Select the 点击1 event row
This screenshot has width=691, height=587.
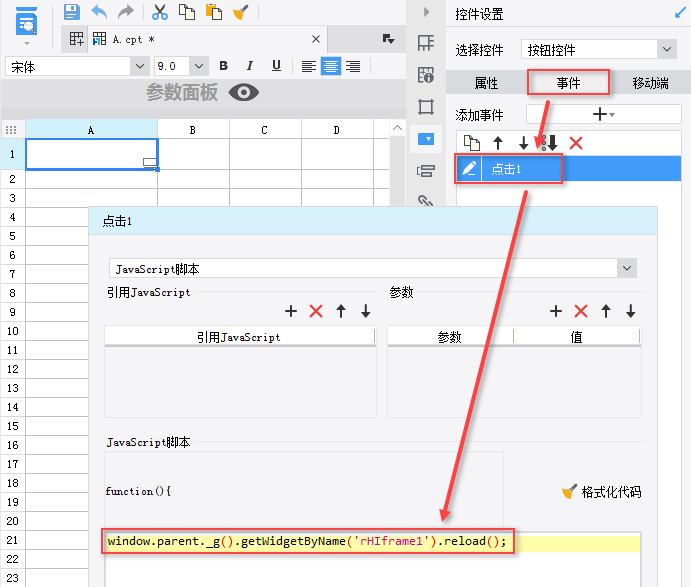pos(568,168)
